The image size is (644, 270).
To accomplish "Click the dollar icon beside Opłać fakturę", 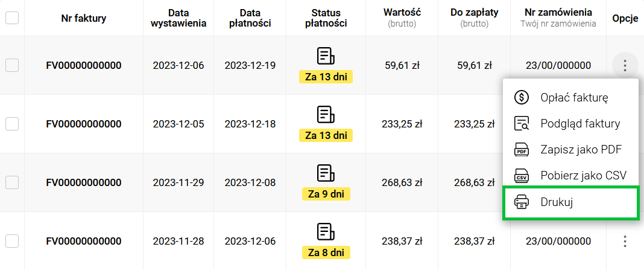I will click(521, 97).
